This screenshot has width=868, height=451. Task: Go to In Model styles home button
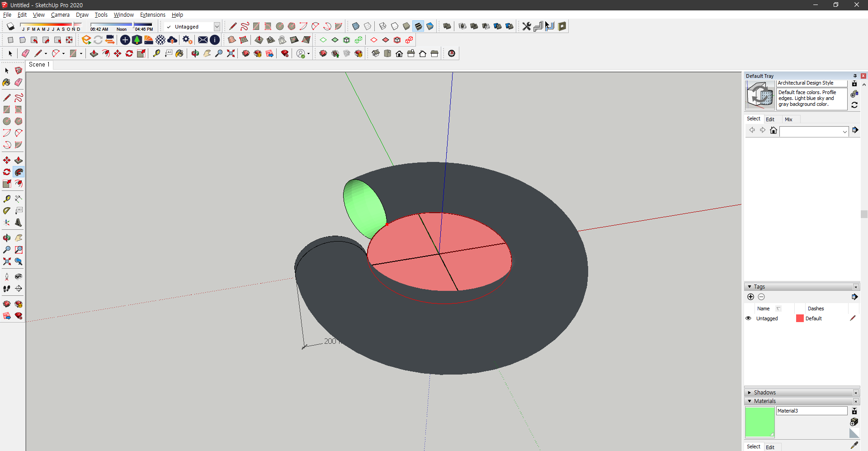774,130
